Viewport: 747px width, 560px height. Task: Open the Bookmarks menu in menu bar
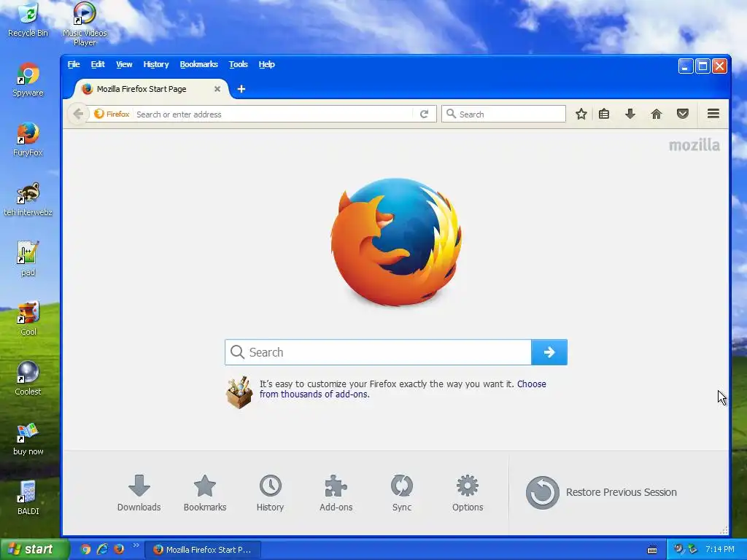coord(198,64)
